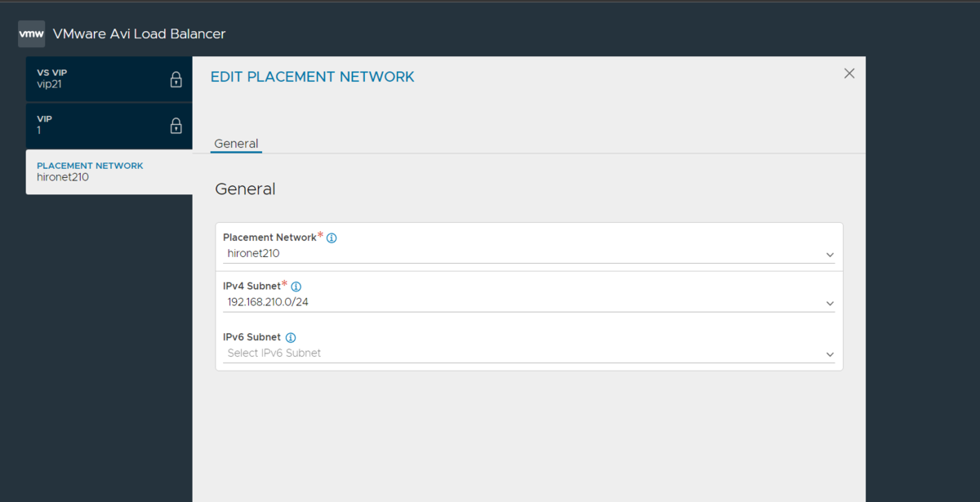Click the VMware Avi Load Balancer title
The height and width of the screenshot is (502, 980).
click(x=139, y=34)
